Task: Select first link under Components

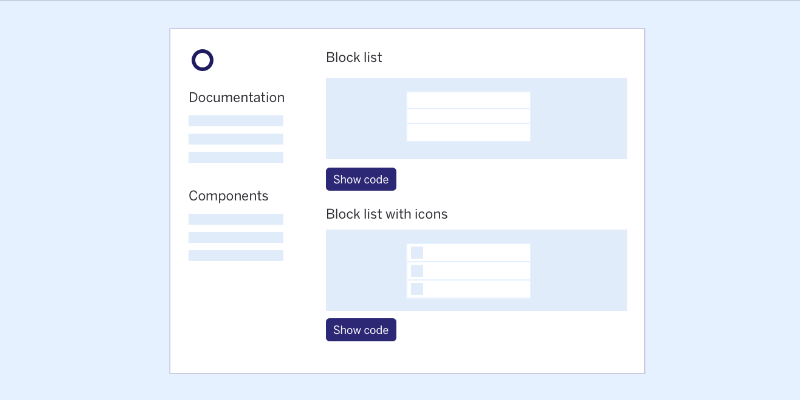Action: (x=235, y=219)
